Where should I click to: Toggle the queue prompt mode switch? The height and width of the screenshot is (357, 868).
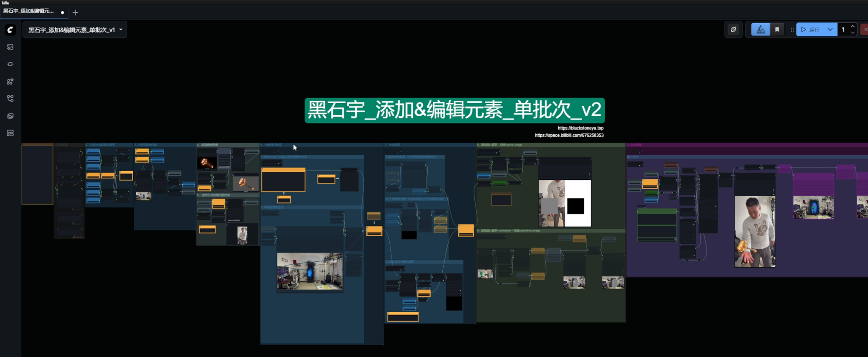(x=760, y=29)
